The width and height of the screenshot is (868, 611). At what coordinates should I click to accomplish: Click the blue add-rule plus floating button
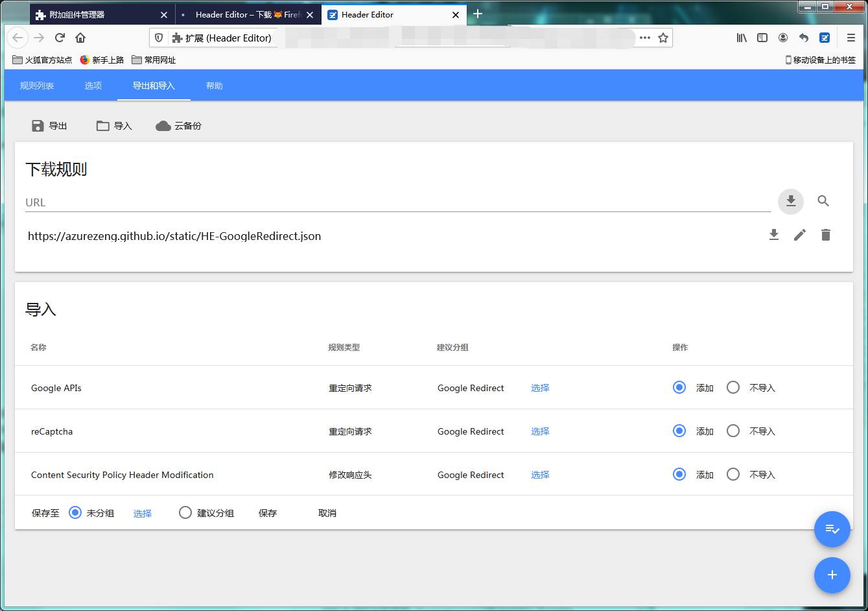click(x=832, y=575)
